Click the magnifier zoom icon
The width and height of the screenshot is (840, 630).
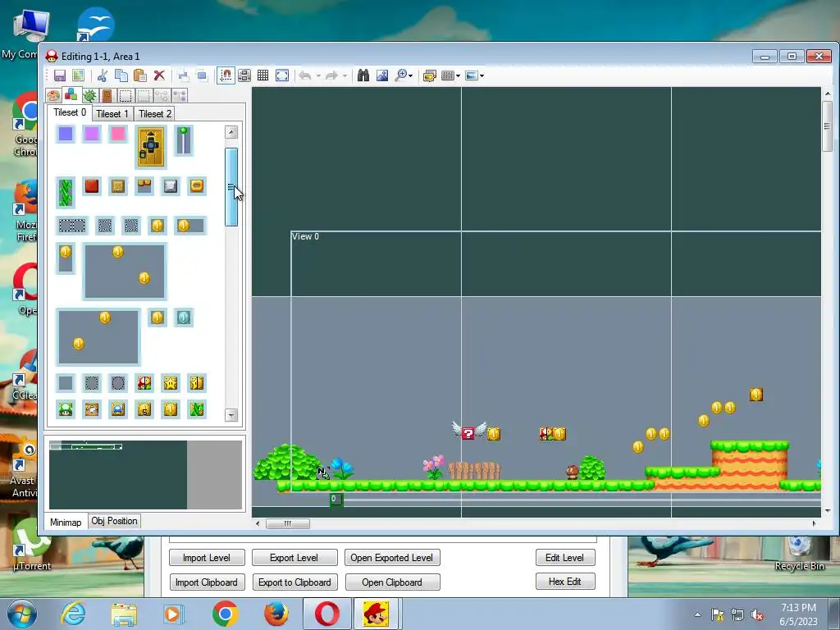[x=400, y=75]
